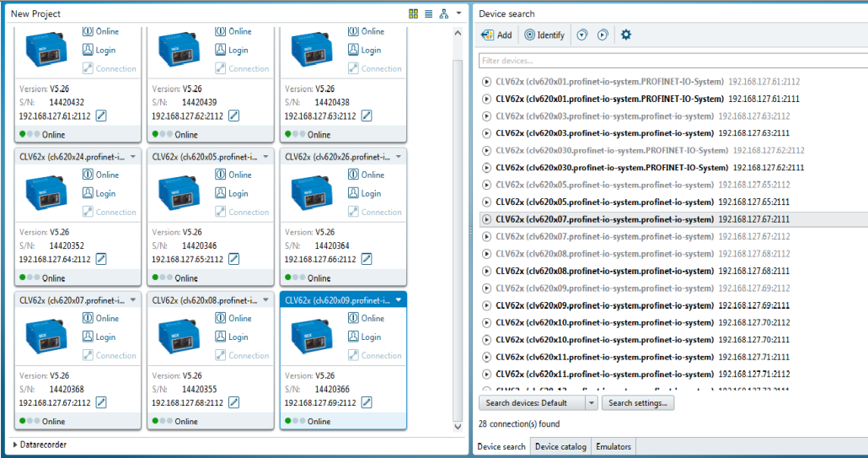Select the clv620x08 scanner thumbnail image
Image resolution: width=868 pixels, height=458 pixels.
click(179, 337)
